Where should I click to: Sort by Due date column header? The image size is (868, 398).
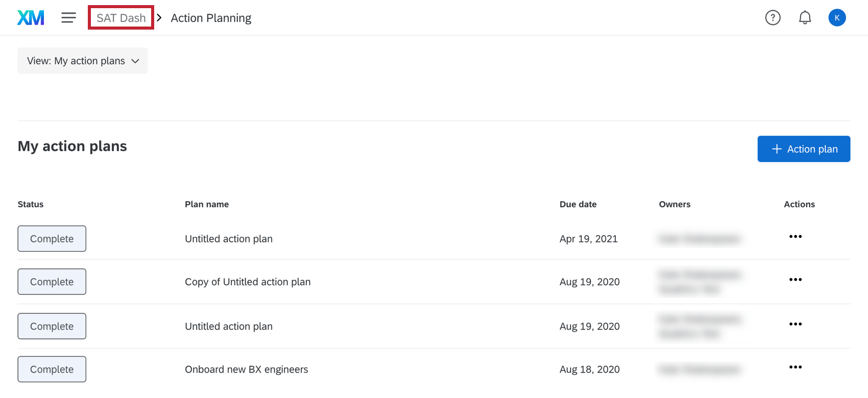click(x=578, y=204)
